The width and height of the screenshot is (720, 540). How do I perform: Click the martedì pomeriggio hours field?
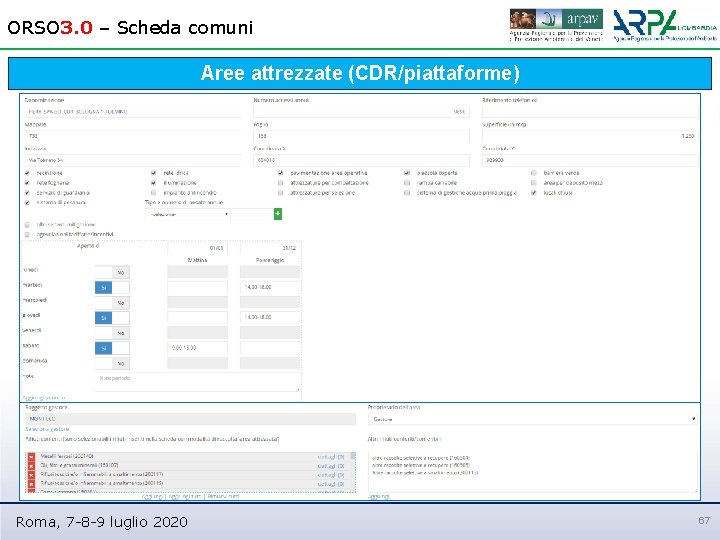click(270, 287)
